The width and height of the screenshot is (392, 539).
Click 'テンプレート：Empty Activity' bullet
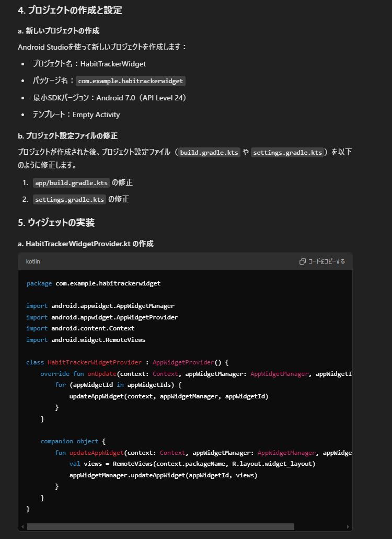click(76, 114)
